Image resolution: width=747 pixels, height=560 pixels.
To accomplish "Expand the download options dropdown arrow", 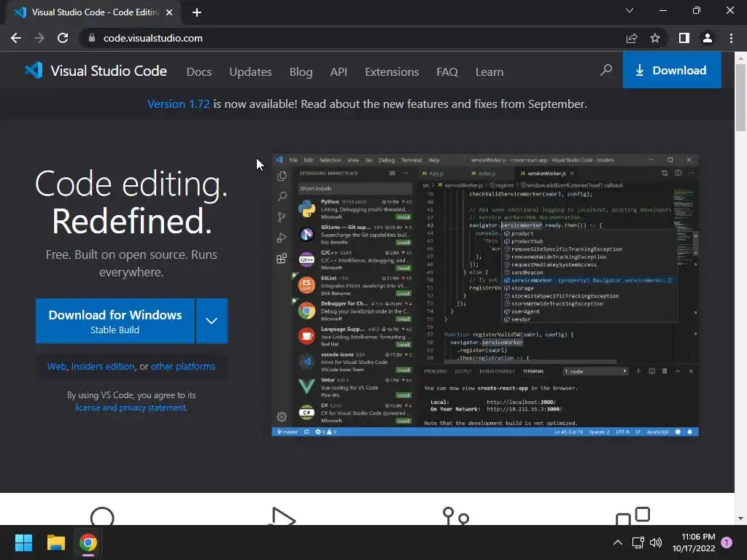I will tap(212, 321).
